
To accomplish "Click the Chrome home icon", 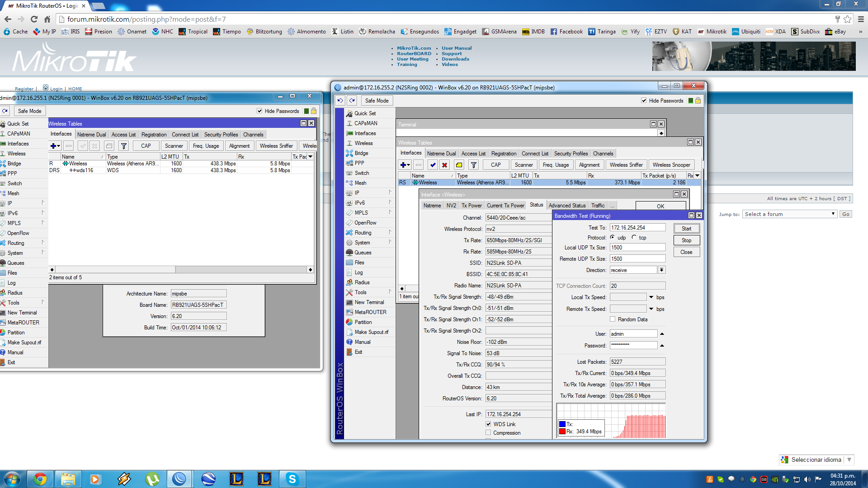I will 47,19.
